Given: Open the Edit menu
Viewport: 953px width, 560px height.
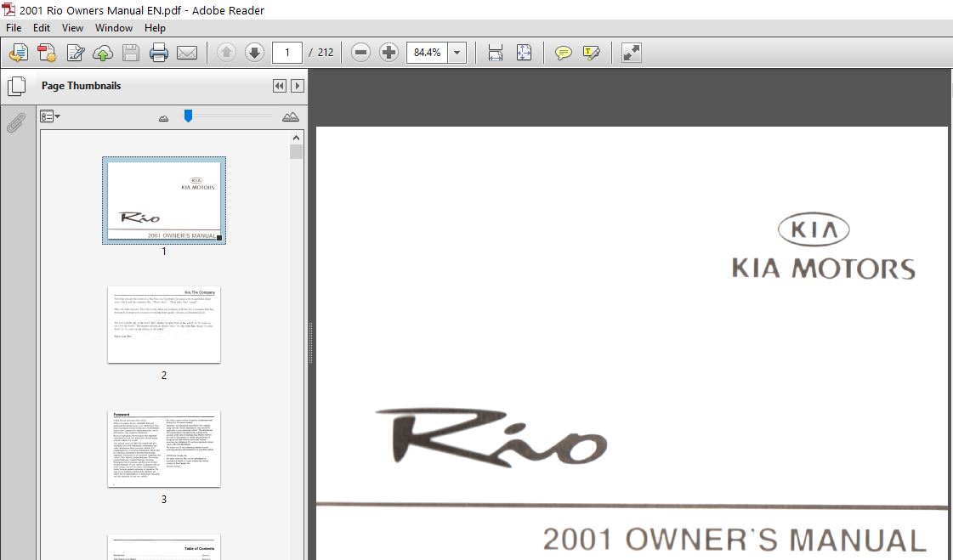Looking at the screenshot, I should 42,28.
